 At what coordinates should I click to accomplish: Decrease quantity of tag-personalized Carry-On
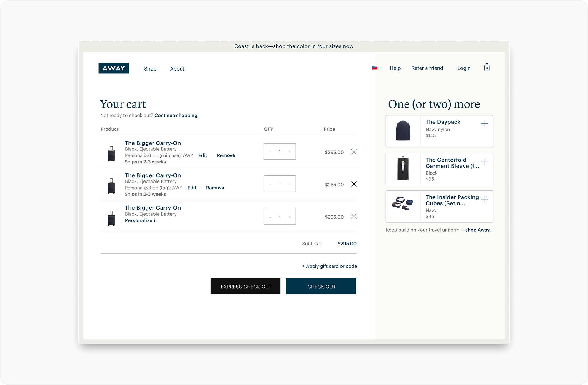(270, 184)
